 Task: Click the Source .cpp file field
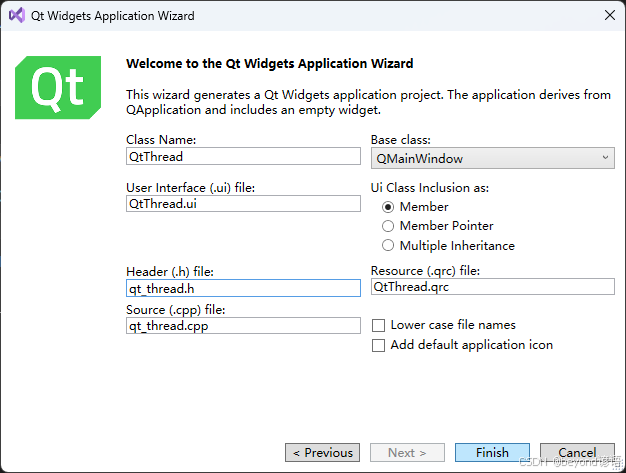[244, 326]
